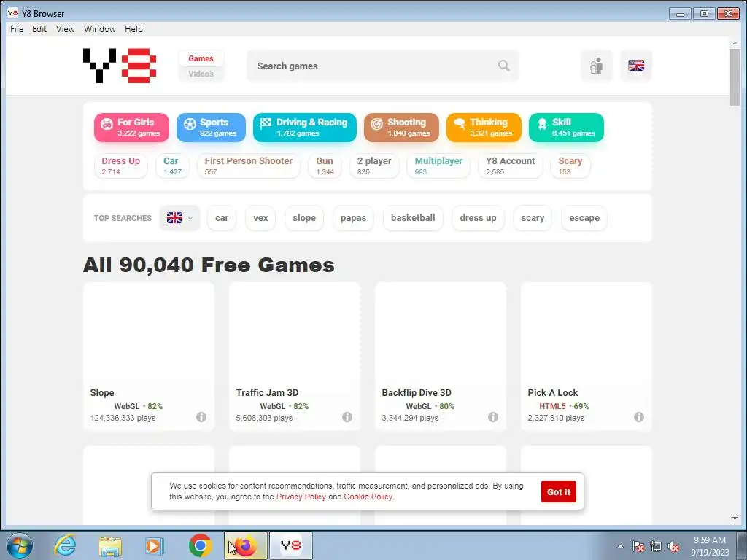Viewport: 747px width, 560px height.
Task: Open info for Pick A Lock
Action: 639,417
